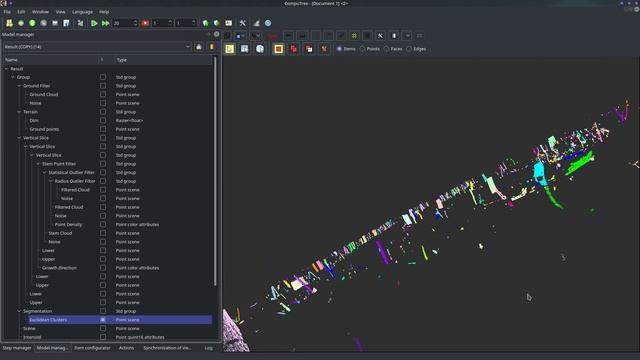The height and width of the screenshot is (360, 640).
Task: Click the first green cube icon in toolbar
Action: tap(206, 23)
